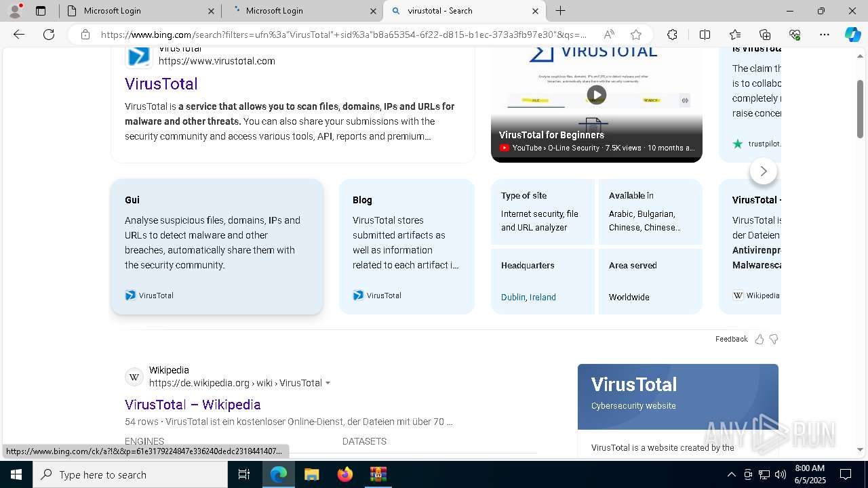Open Extensions puzzle icon
The image size is (868, 488).
pyautogui.click(x=672, y=35)
